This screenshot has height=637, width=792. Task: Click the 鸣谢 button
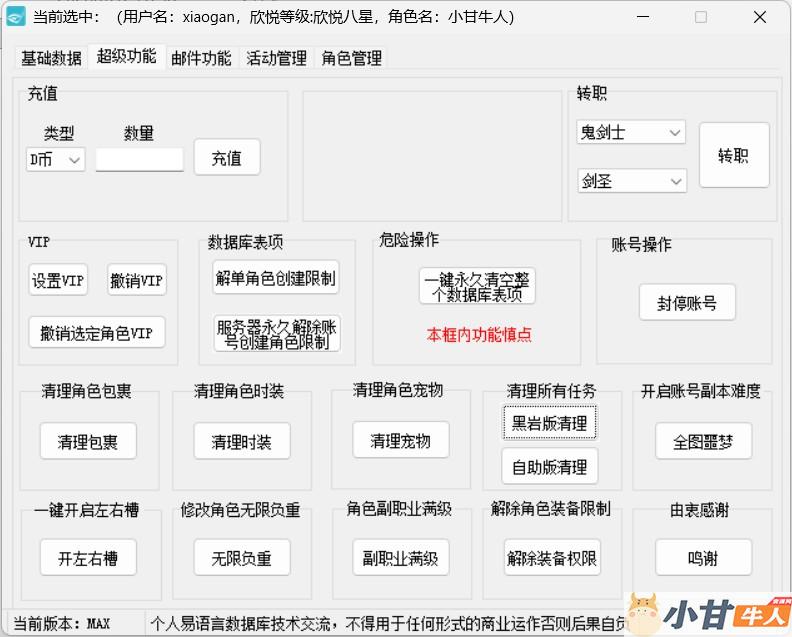[x=703, y=557]
